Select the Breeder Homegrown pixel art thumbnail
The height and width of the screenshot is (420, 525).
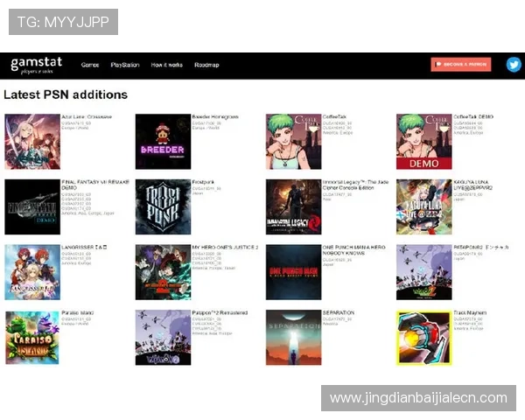click(x=163, y=141)
